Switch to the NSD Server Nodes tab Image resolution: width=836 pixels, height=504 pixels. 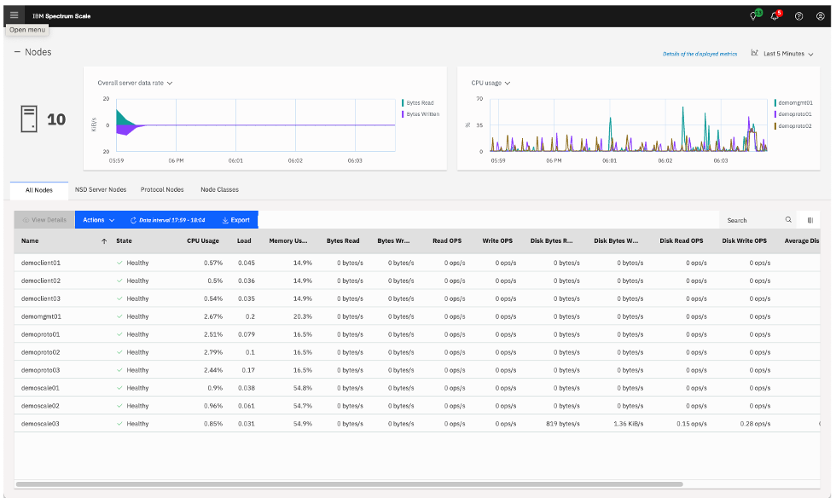101,189
